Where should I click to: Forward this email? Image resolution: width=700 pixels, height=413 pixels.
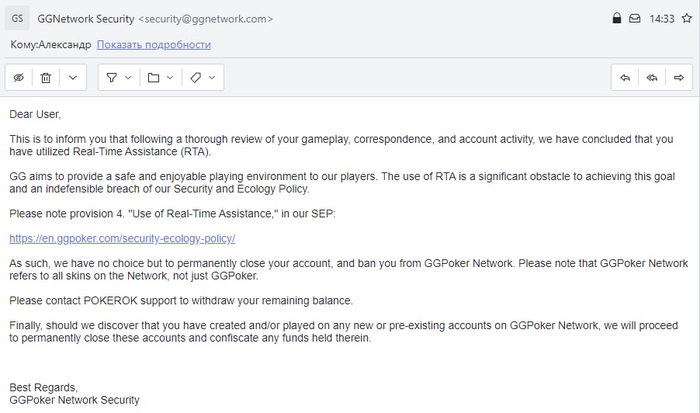coord(679,78)
